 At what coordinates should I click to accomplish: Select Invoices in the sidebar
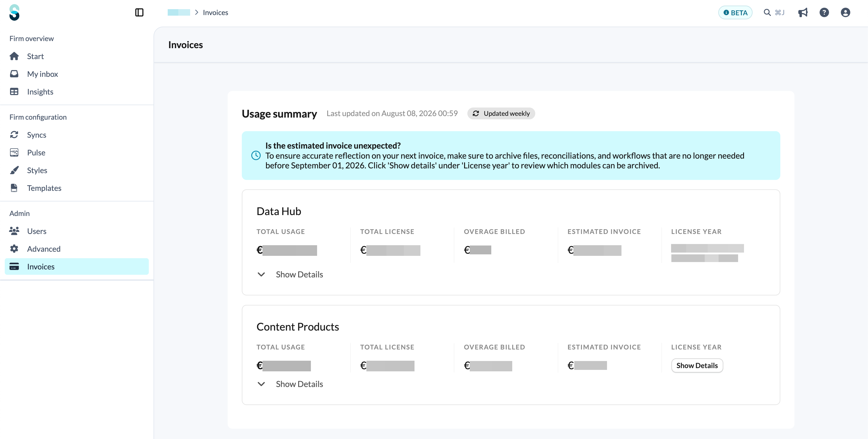(x=77, y=266)
